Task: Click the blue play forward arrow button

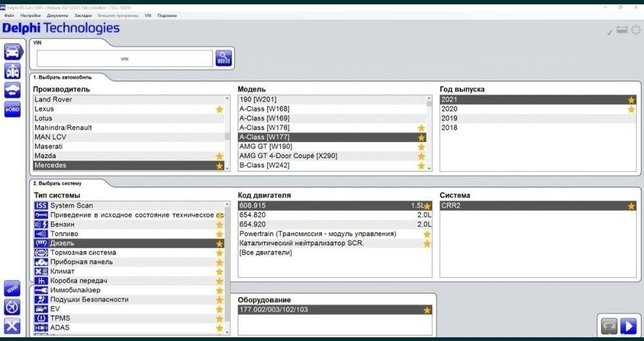Action: pyautogui.click(x=629, y=326)
